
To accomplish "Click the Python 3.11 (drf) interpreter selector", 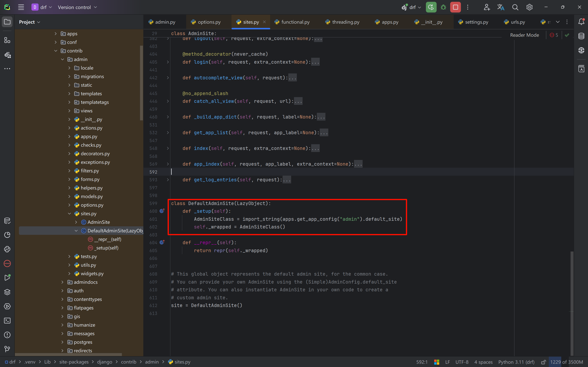I will click(516, 362).
